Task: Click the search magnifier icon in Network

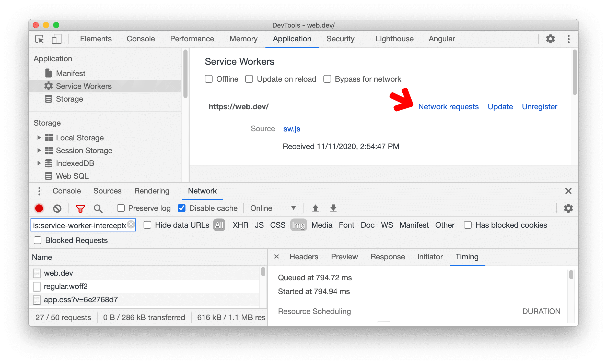Action: (x=97, y=208)
